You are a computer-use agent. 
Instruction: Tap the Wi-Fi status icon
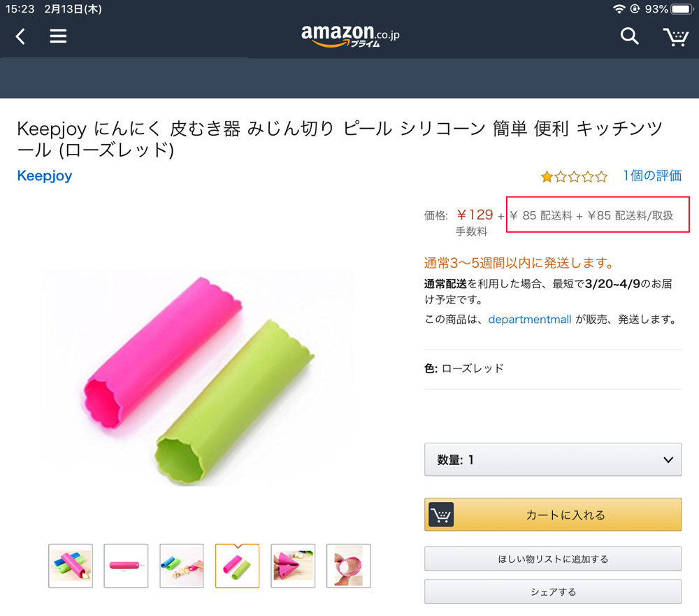[x=619, y=9]
